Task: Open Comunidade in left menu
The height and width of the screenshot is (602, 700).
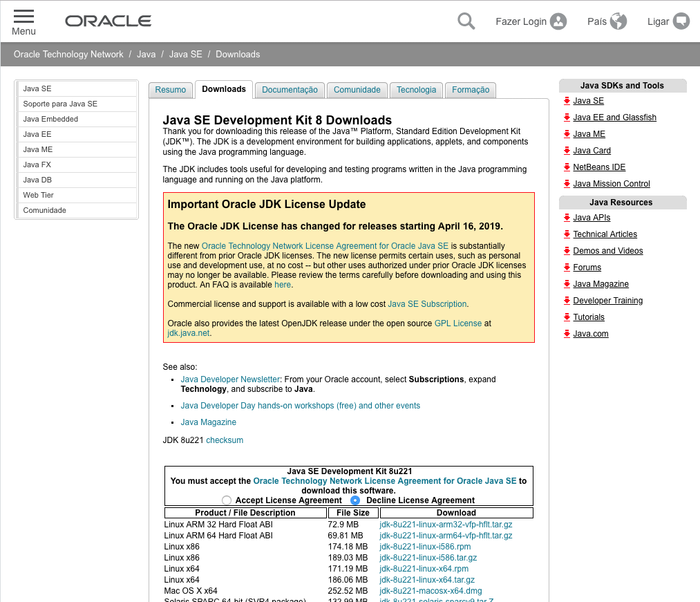Action: click(77, 210)
